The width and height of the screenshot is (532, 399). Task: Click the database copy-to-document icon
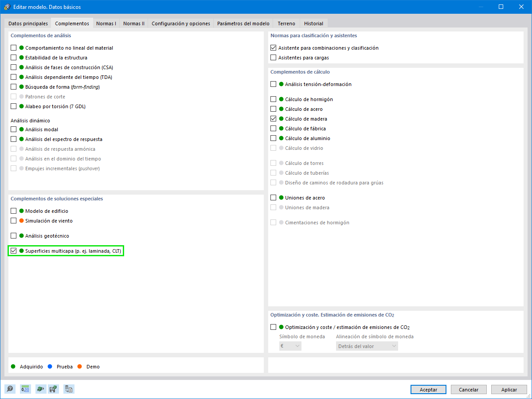(x=69, y=389)
